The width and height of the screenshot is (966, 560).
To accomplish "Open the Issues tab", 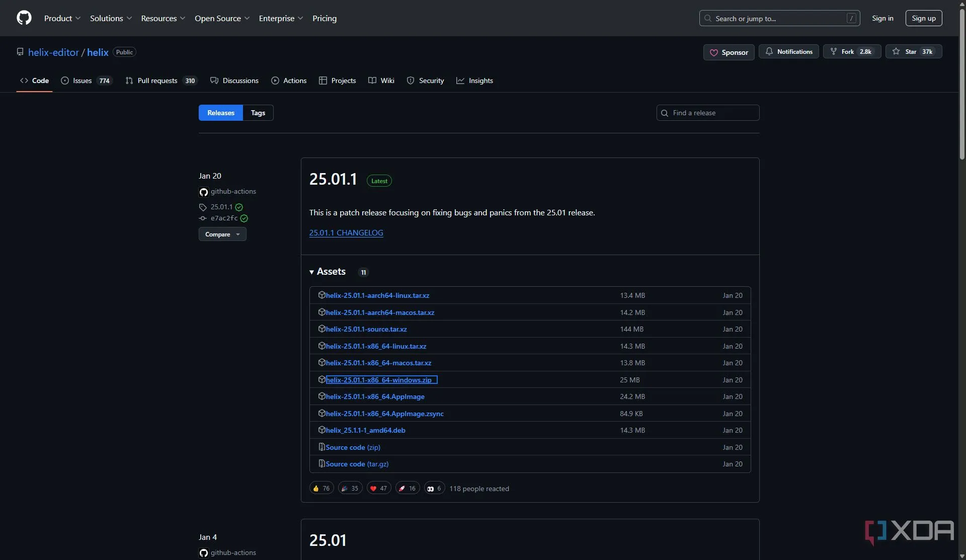I will (87, 81).
